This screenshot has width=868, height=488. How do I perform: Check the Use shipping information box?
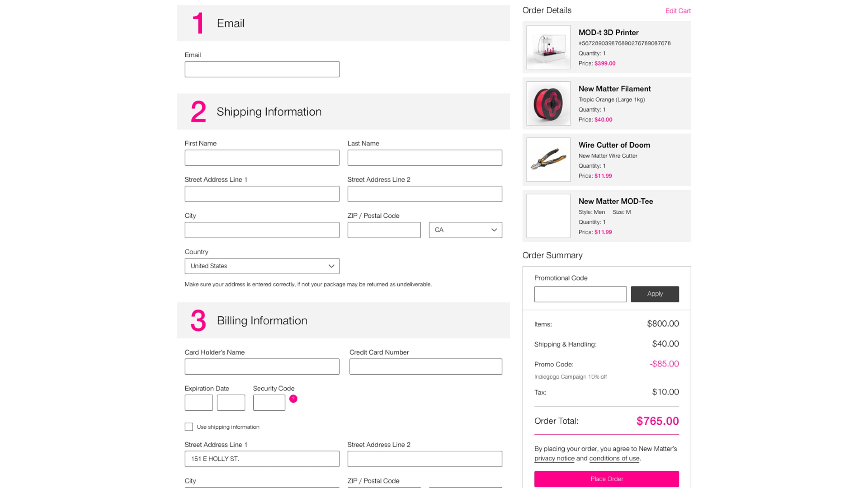pos(189,427)
